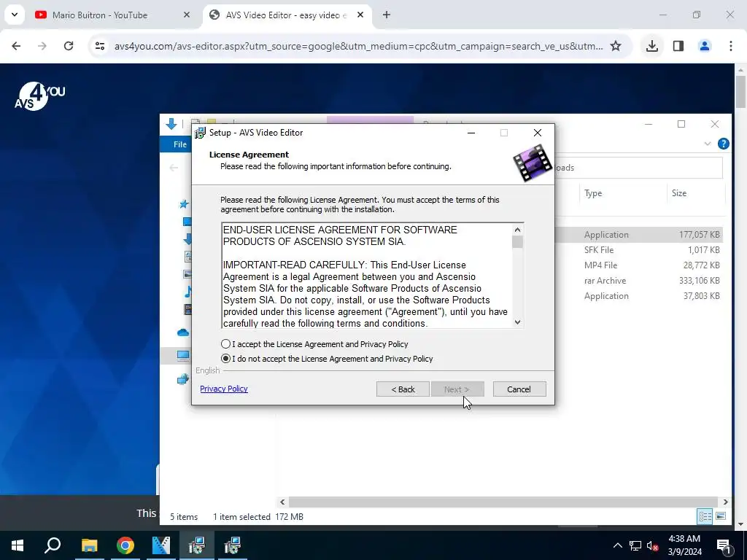The width and height of the screenshot is (747, 560).
Task: Bookmark this page with the star
Action: click(x=616, y=46)
